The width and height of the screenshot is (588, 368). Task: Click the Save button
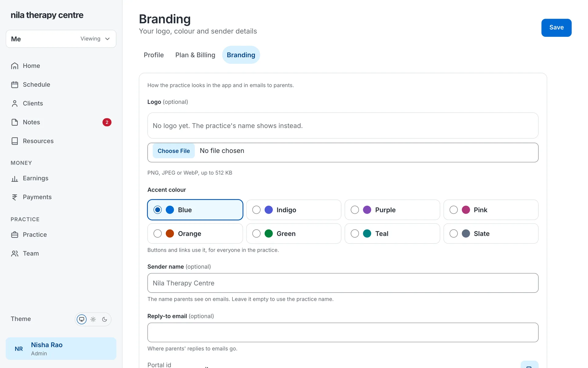click(556, 28)
